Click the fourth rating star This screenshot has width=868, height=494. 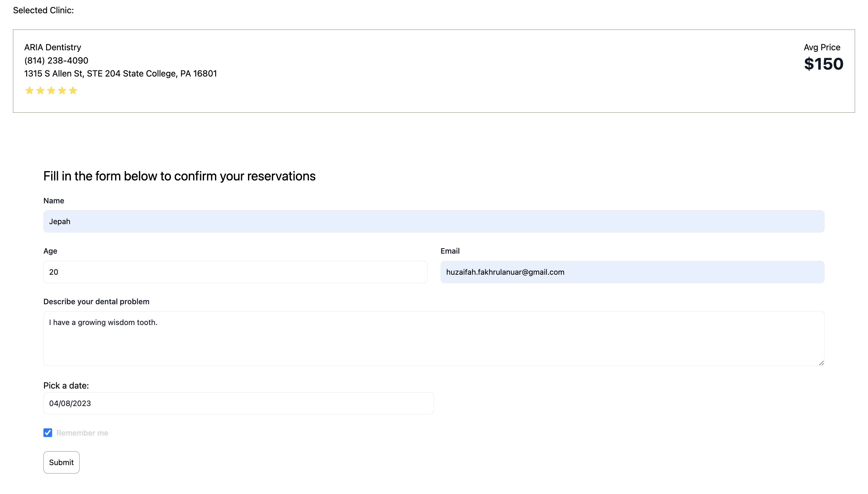62,91
